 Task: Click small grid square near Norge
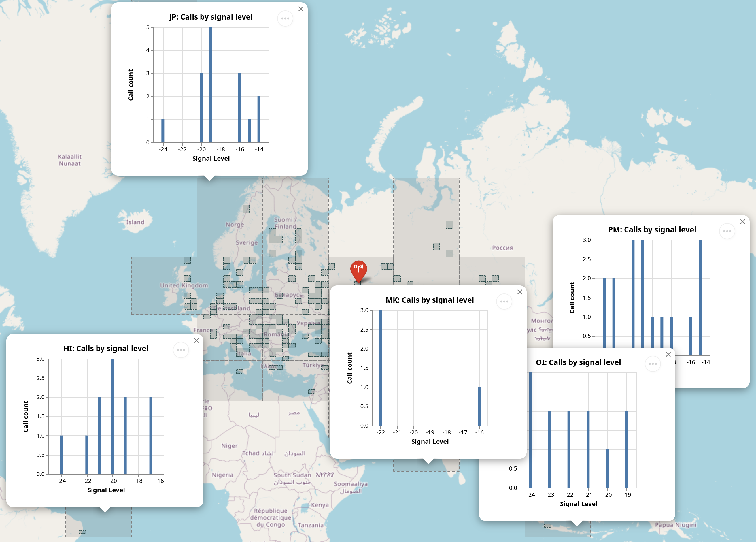coord(246,209)
